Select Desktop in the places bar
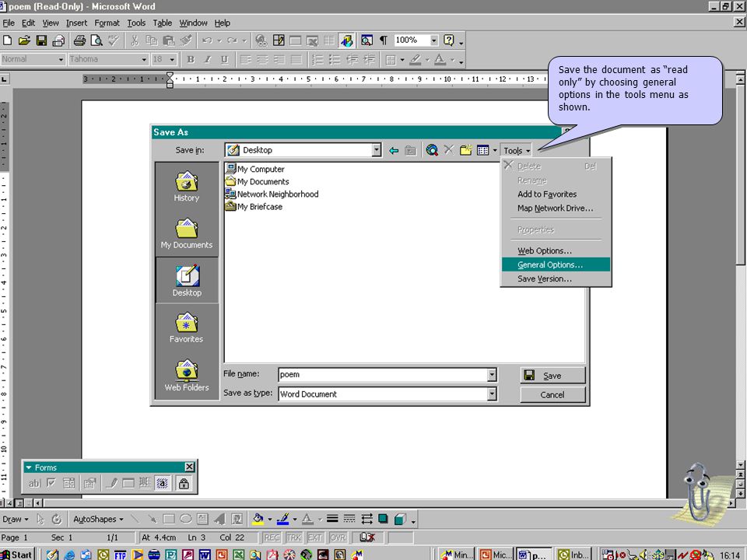This screenshot has width=747, height=560. point(186,281)
